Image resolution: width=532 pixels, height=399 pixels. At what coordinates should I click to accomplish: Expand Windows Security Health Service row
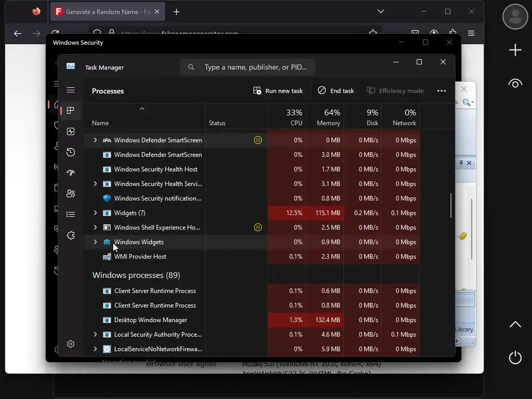pos(96,183)
